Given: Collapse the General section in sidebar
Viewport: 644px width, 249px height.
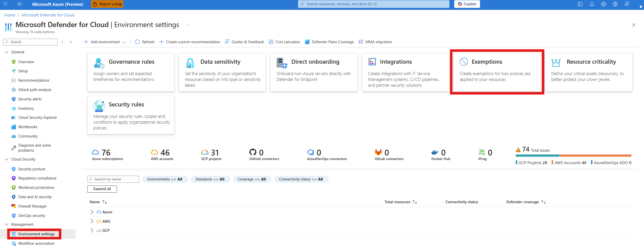Looking at the screenshot, I should pos(7,52).
